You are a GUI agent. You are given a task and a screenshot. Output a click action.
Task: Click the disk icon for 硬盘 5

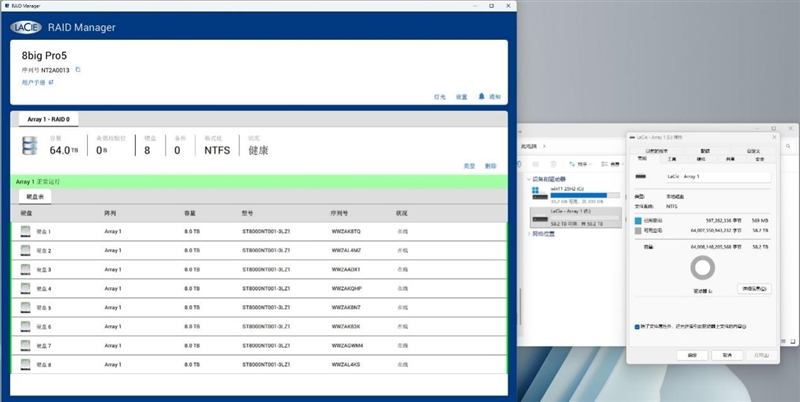coord(26,308)
